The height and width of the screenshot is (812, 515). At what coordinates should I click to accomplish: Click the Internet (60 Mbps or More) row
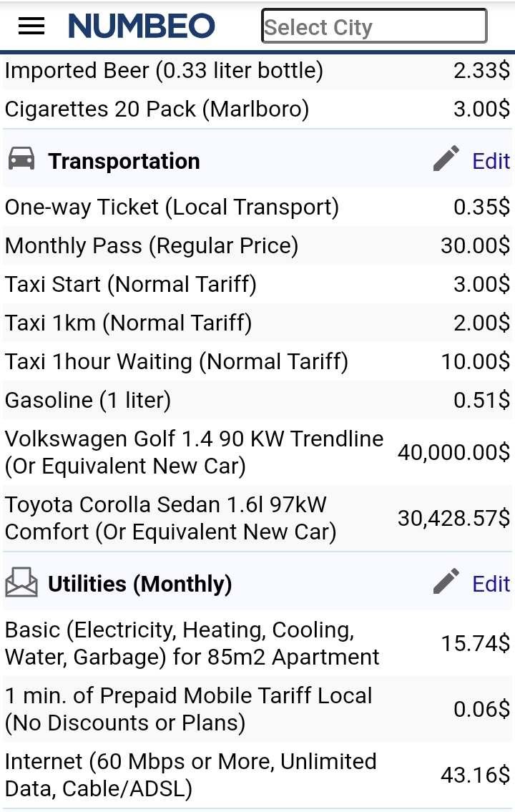point(257,776)
